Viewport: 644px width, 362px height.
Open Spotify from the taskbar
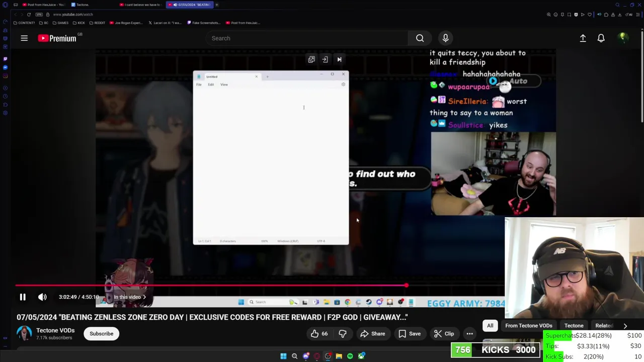(350, 356)
